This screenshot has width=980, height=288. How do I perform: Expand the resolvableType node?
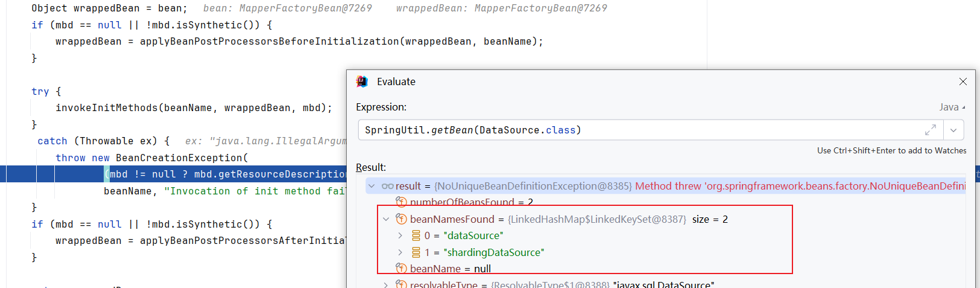click(386, 284)
